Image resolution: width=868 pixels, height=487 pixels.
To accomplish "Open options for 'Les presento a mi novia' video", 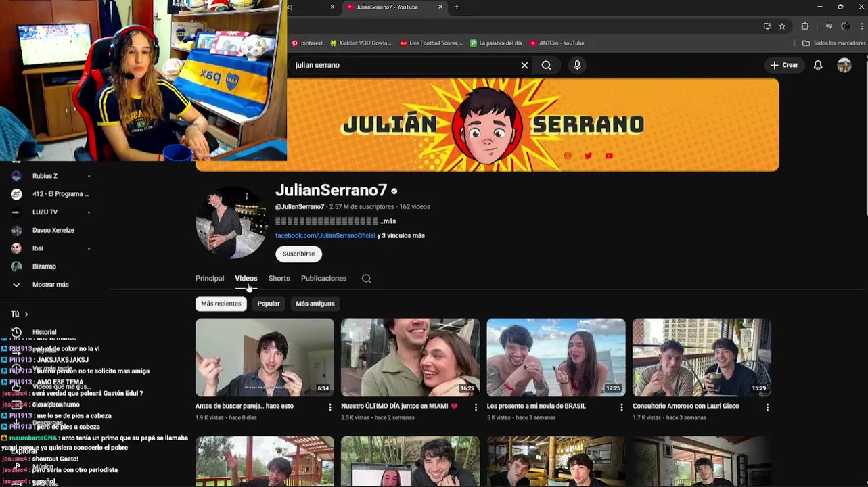I will click(x=621, y=407).
